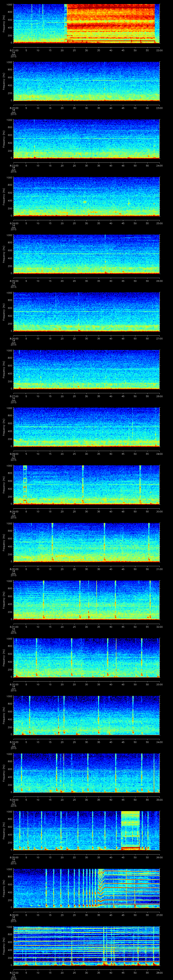This screenshot has height=980, width=173.
Task: Click the '30' second tick under the 8:23:00 panel
Action: pyautogui.click(x=87, y=166)
